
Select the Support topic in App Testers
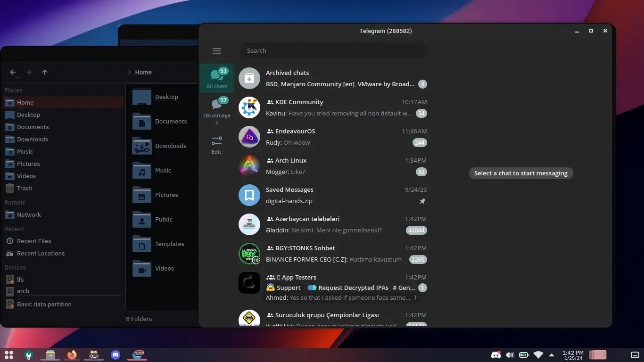click(x=283, y=288)
